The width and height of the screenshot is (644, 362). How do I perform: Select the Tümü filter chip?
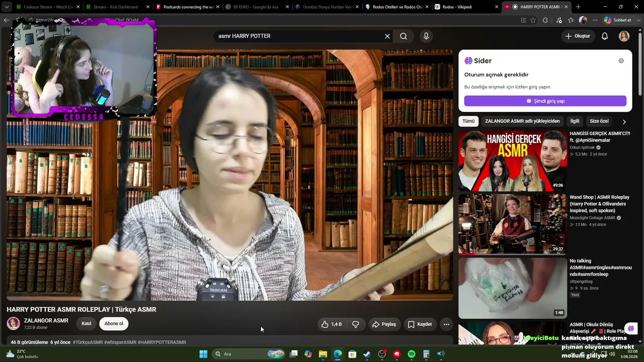[x=468, y=121]
